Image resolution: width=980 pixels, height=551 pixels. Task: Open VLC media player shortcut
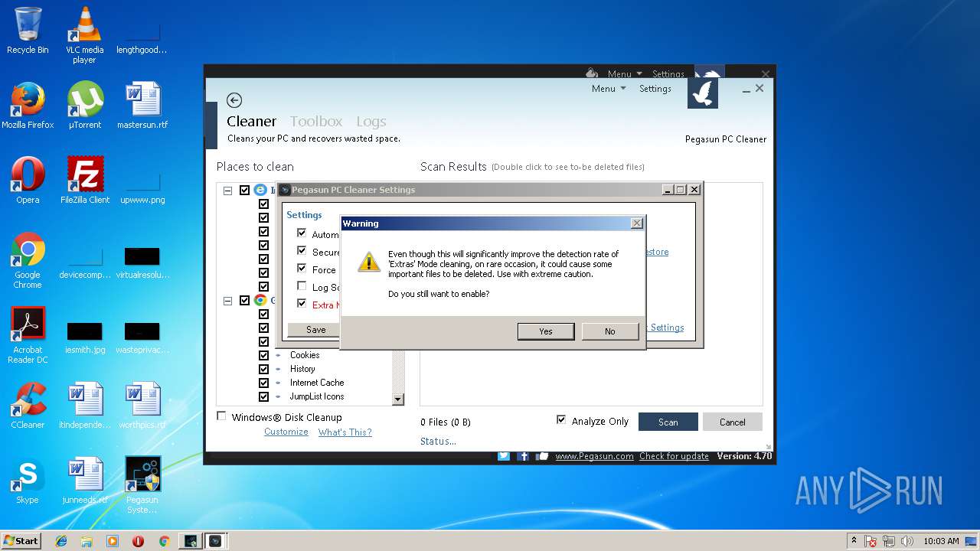[x=84, y=35]
